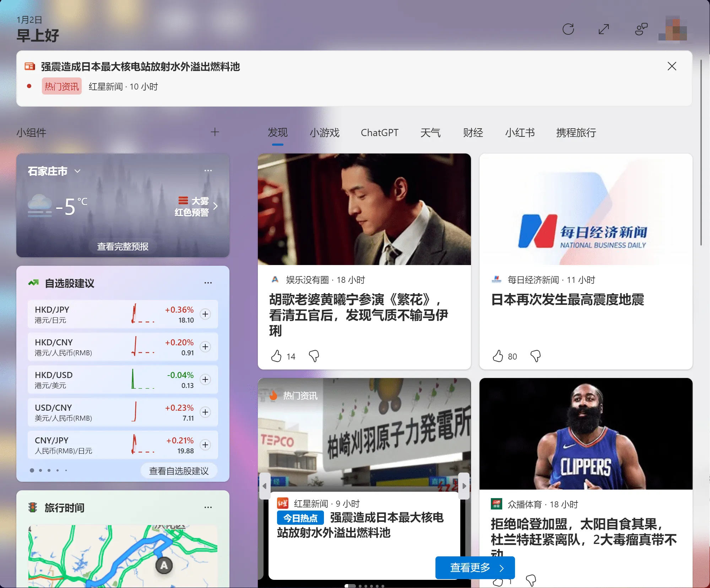Open weather widget more options menu
The height and width of the screenshot is (588, 710).
(208, 171)
